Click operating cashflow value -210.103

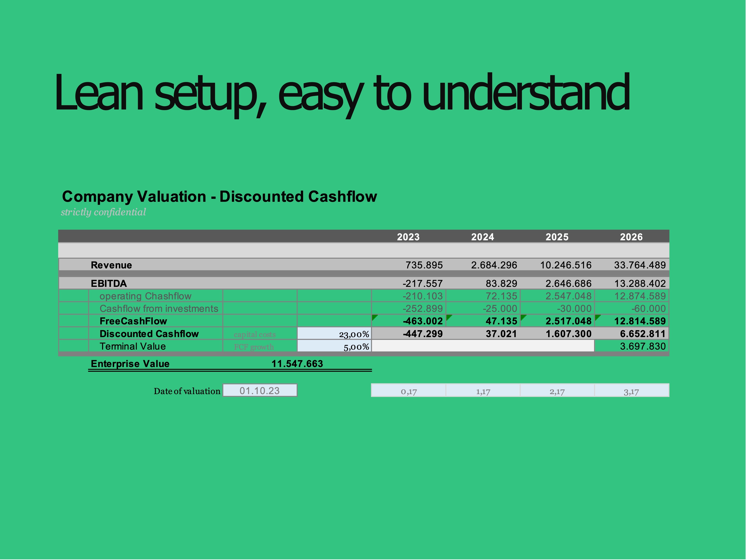(423, 296)
